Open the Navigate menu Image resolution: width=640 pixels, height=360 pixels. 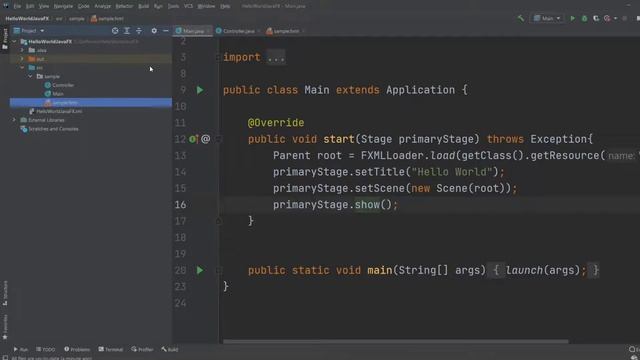click(x=63, y=6)
